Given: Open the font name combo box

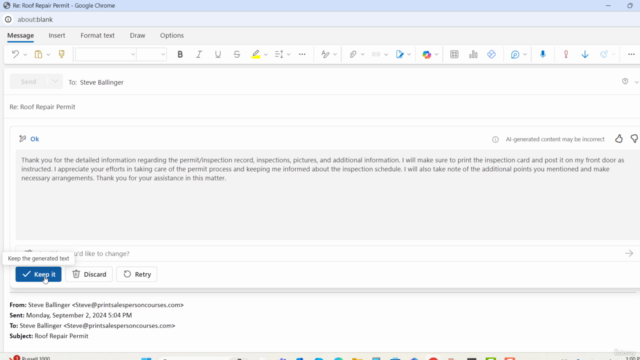Looking at the screenshot, I should point(106,54).
